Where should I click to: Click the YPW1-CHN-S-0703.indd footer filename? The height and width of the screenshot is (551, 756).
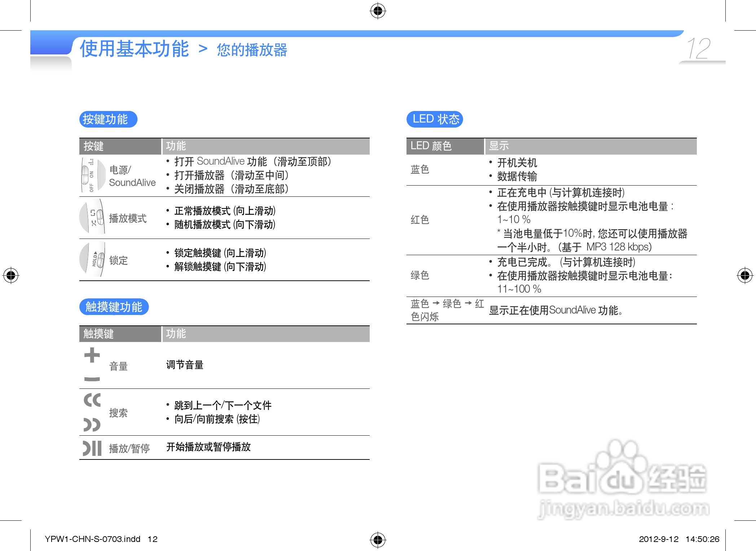[92, 539]
